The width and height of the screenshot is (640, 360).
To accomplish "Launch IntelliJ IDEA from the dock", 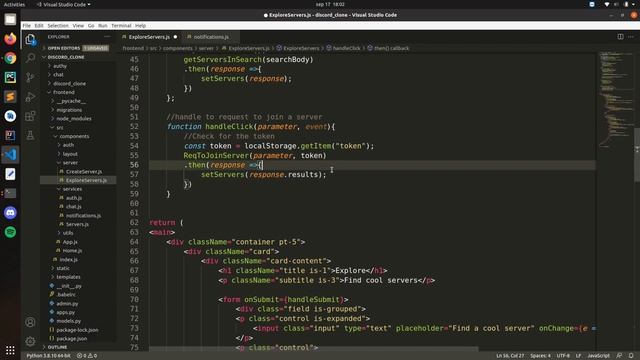I will point(10,135).
